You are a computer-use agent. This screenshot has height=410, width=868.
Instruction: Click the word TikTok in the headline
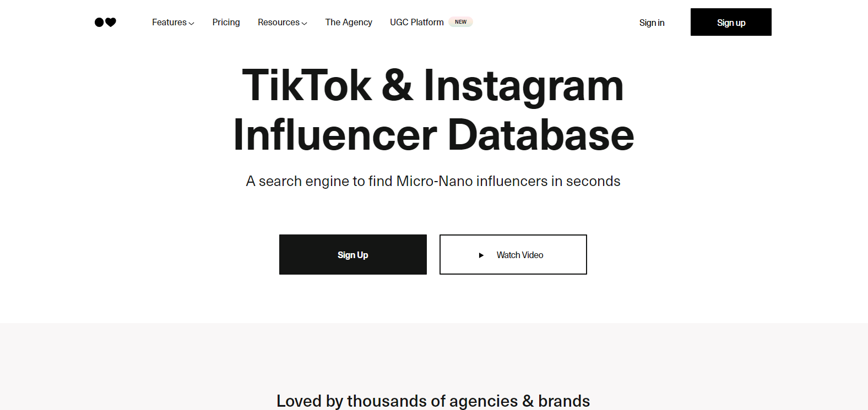coord(307,86)
